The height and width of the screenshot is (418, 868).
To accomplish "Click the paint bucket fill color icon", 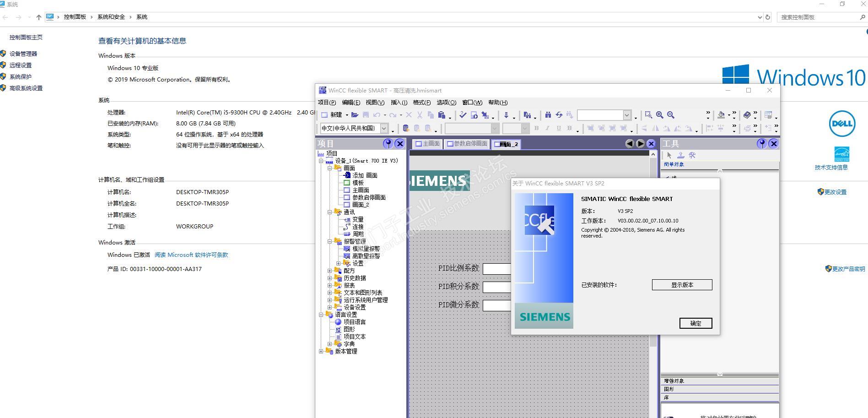I will (x=721, y=115).
